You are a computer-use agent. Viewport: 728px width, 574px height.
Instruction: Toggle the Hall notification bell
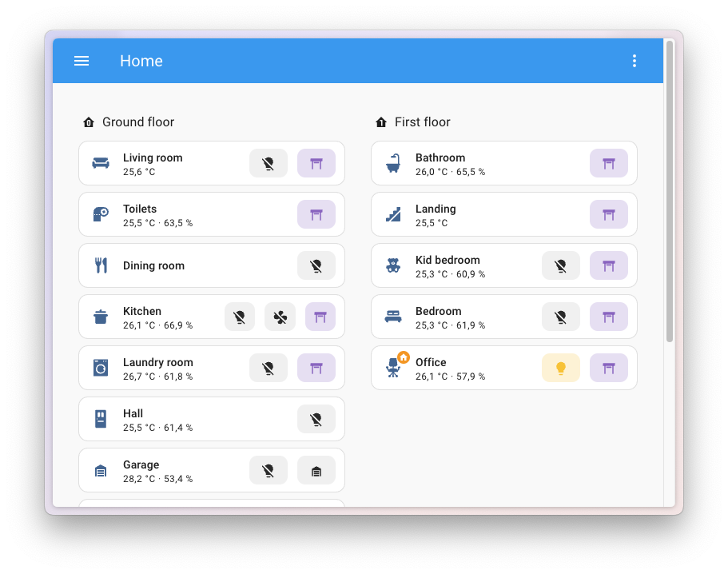[316, 419]
